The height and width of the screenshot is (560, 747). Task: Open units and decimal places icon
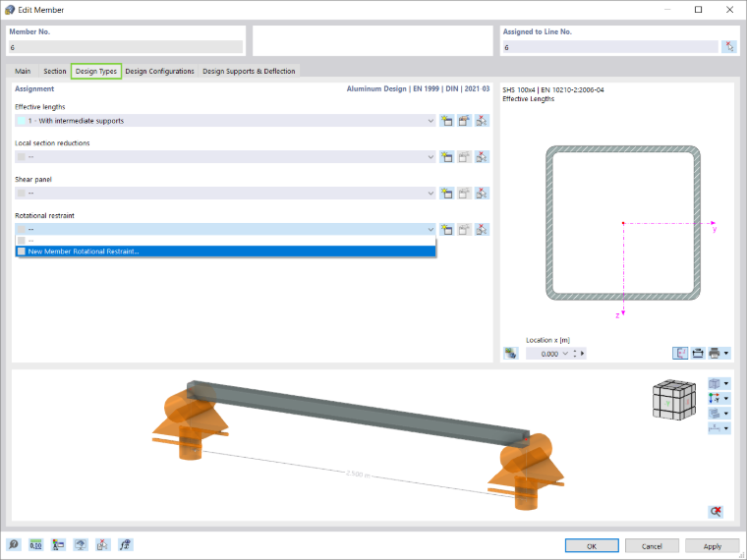(35, 544)
